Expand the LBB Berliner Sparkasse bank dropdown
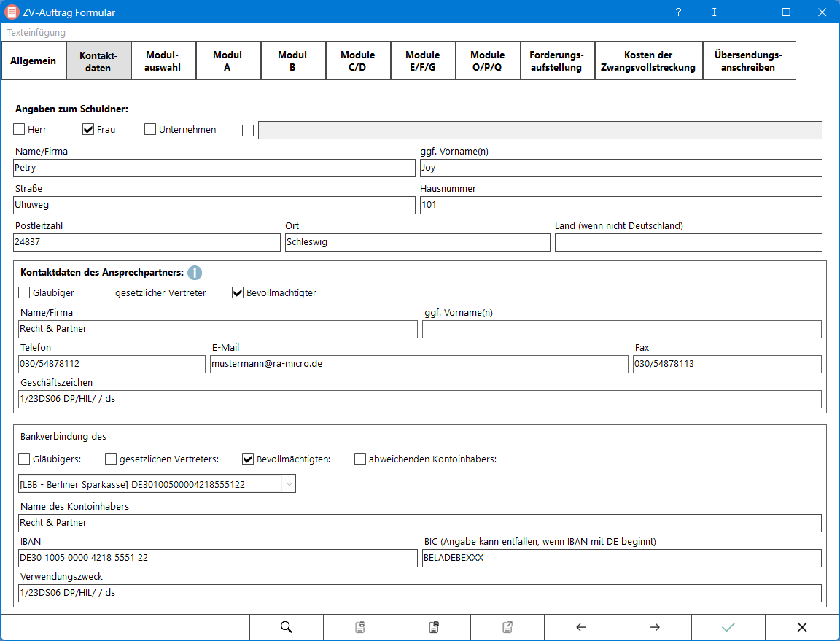The height and width of the screenshot is (641, 840). pyautogui.click(x=289, y=483)
